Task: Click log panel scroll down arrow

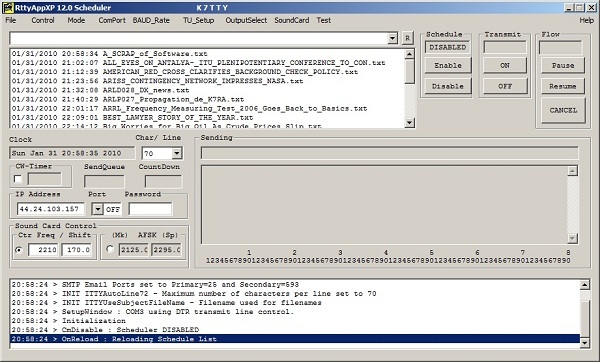Action: (x=584, y=343)
